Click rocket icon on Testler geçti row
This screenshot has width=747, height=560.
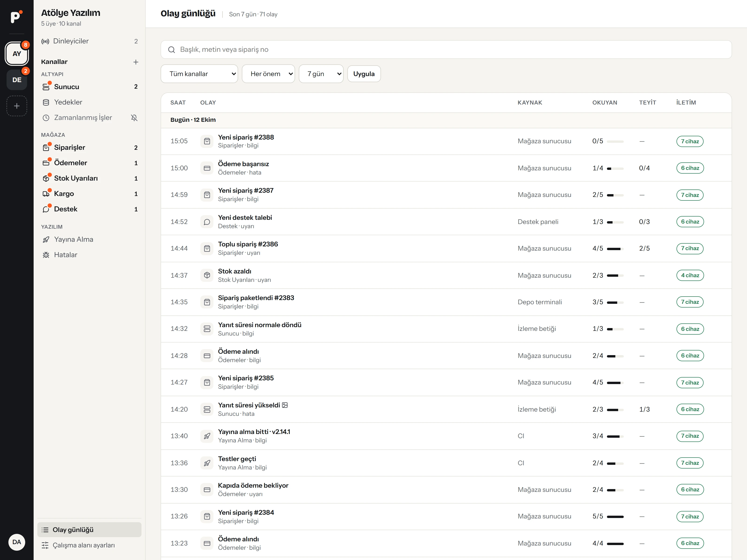tap(207, 463)
